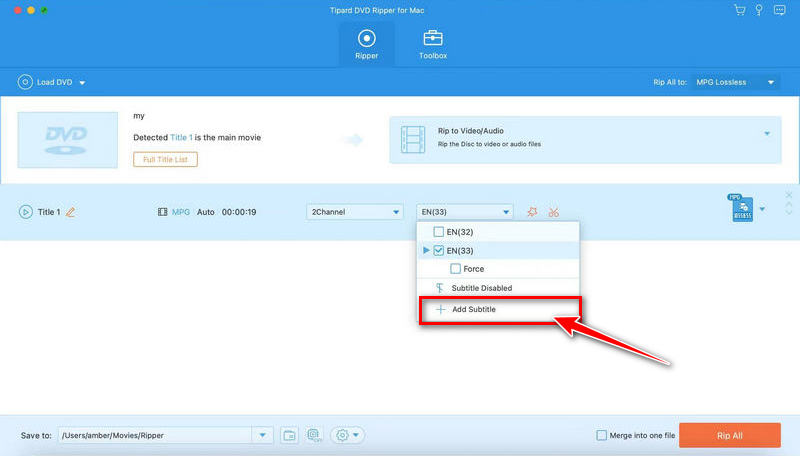800x456 pixels.
Task: Click the Rip All button
Action: coord(730,436)
